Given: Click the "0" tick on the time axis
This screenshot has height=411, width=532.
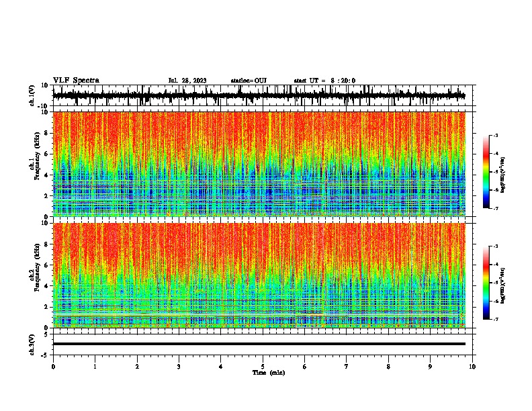Looking at the screenshot, I should [x=53, y=367].
